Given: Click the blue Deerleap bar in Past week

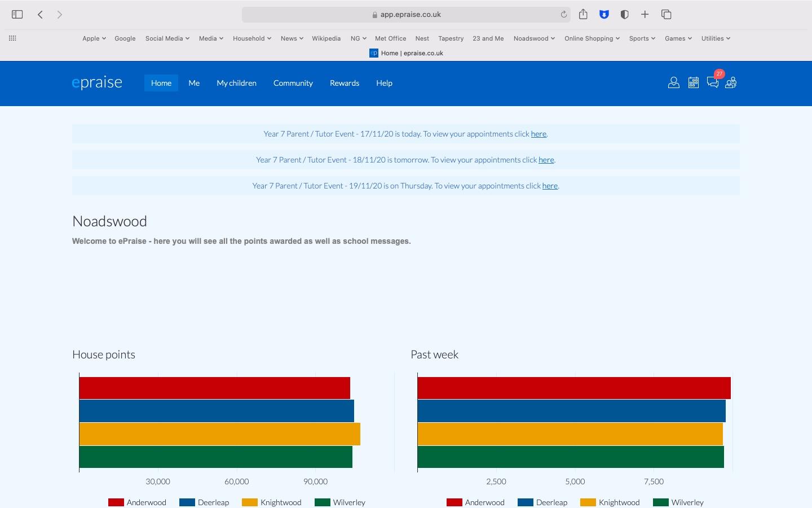Looking at the screenshot, I should point(572,411).
